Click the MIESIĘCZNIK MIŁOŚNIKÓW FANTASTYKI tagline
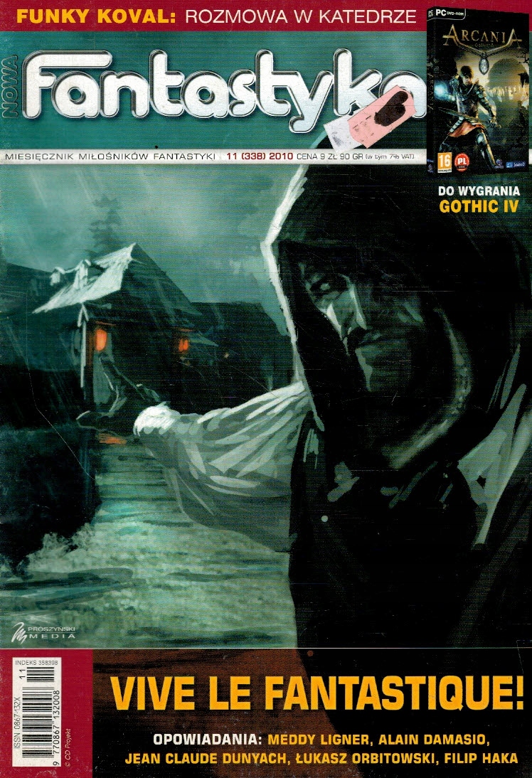Viewport: 532px width, 778px height. (x=110, y=156)
